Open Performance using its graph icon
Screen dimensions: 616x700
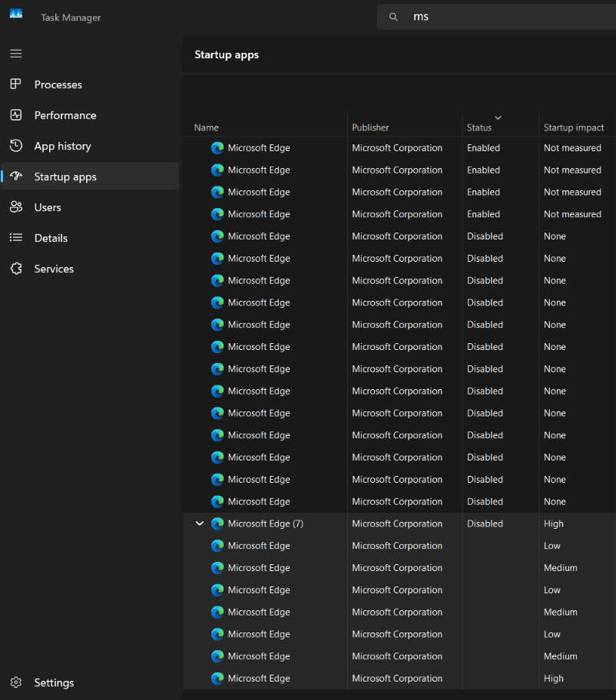[16, 114]
